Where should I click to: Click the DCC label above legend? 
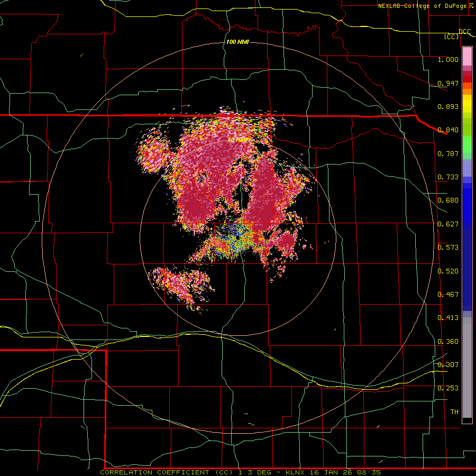pos(465,32)
